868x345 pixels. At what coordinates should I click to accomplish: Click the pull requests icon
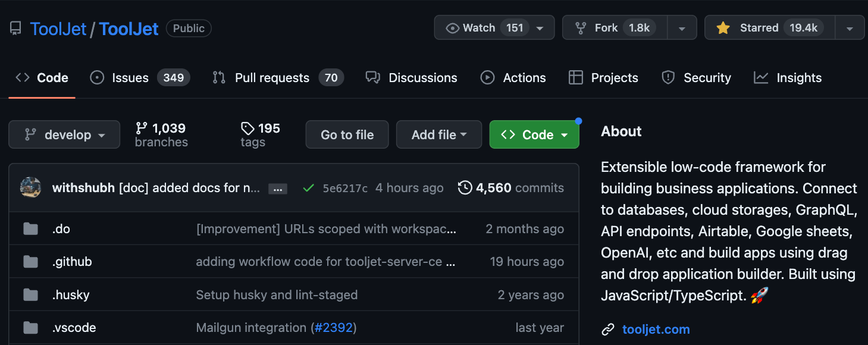point(218,77)
